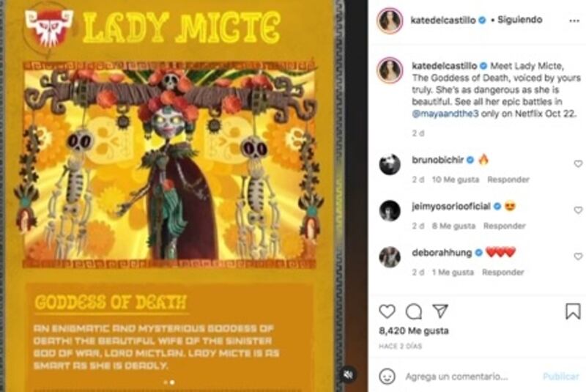The image size is (586, 392).
Task: Like the post with the heart icon
Action: point(387,311)
